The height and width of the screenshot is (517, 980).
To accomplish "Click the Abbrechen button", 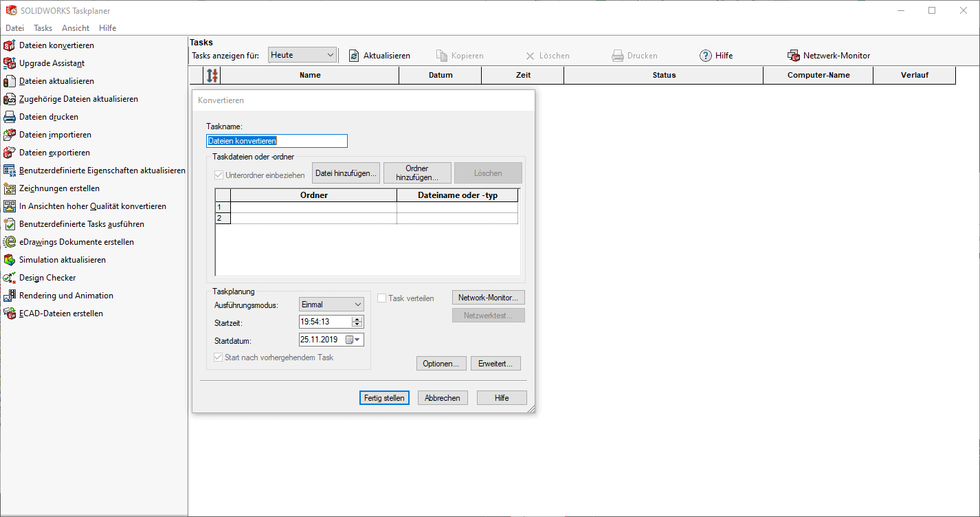I will click(443, 398).
